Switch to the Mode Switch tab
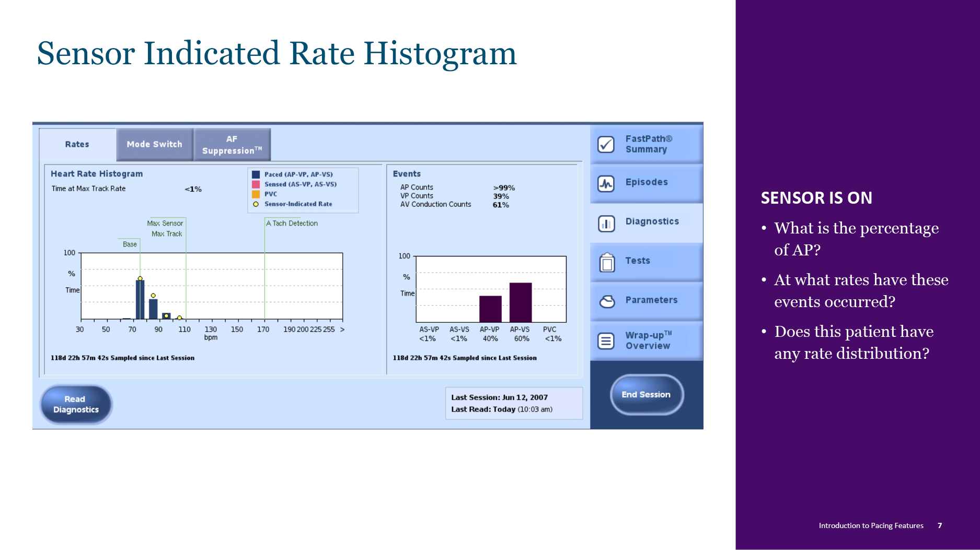Image resolution: width=980 pixels, height=550 pixels. coord(154,144)
